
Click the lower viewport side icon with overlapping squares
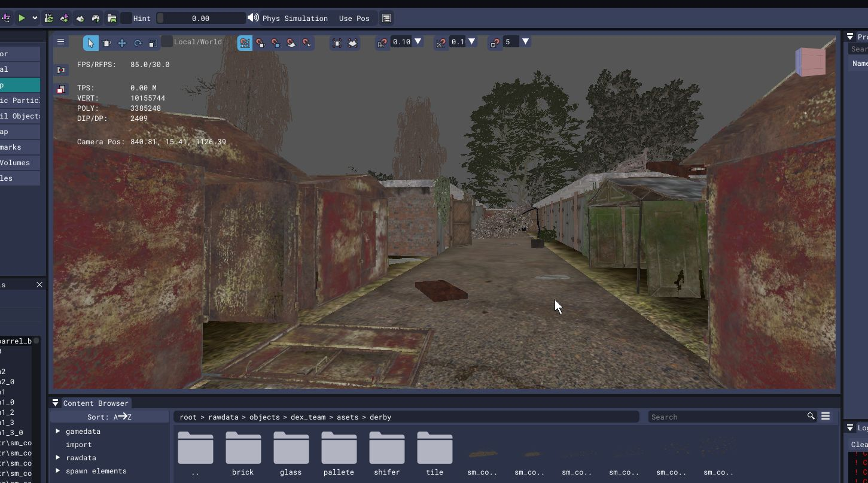pyautogui.click(x=61, y=90)
